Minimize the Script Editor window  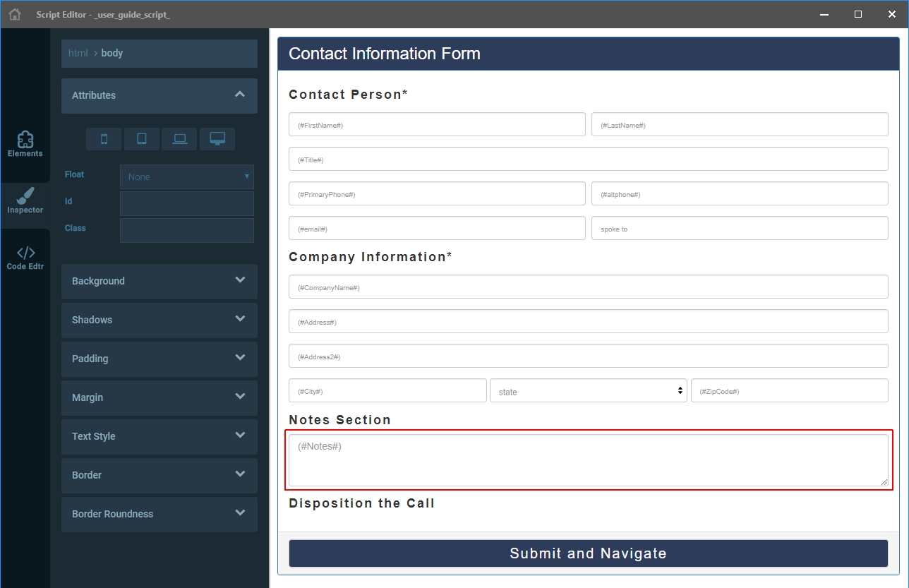[824, 14]
